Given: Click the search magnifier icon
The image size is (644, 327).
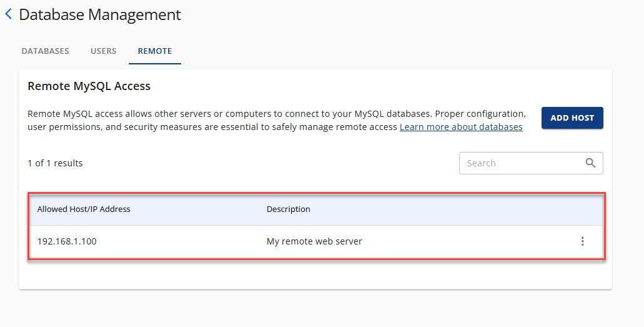Looking at the screenshot, I should pyautogui.click(x=590, y=163).
